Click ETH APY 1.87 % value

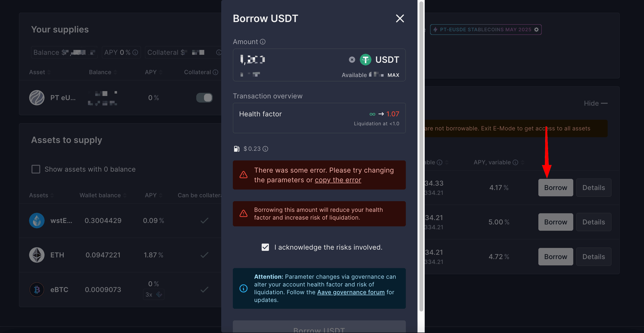[153, 255]
